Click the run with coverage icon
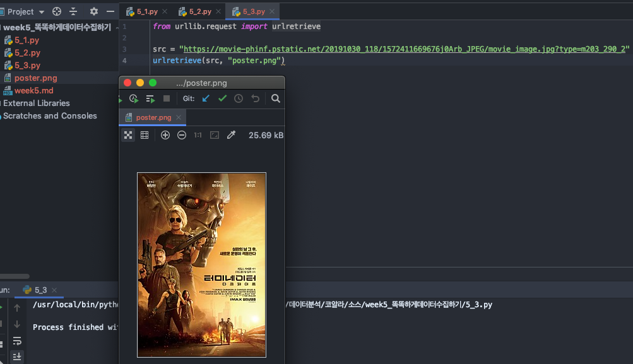This screenshot has width=633, height=364. point(134,98)
